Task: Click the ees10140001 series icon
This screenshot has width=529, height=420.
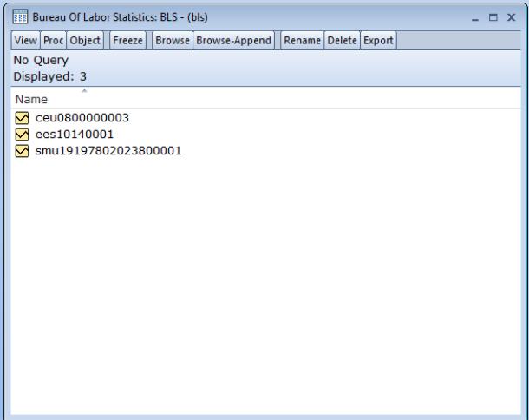Action: pyautogui.click(x=23, y=134)
